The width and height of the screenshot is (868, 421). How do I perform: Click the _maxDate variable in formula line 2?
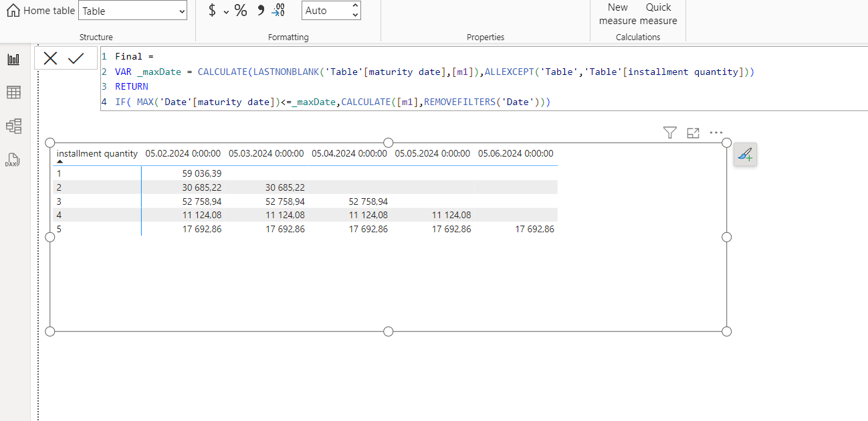159,72
